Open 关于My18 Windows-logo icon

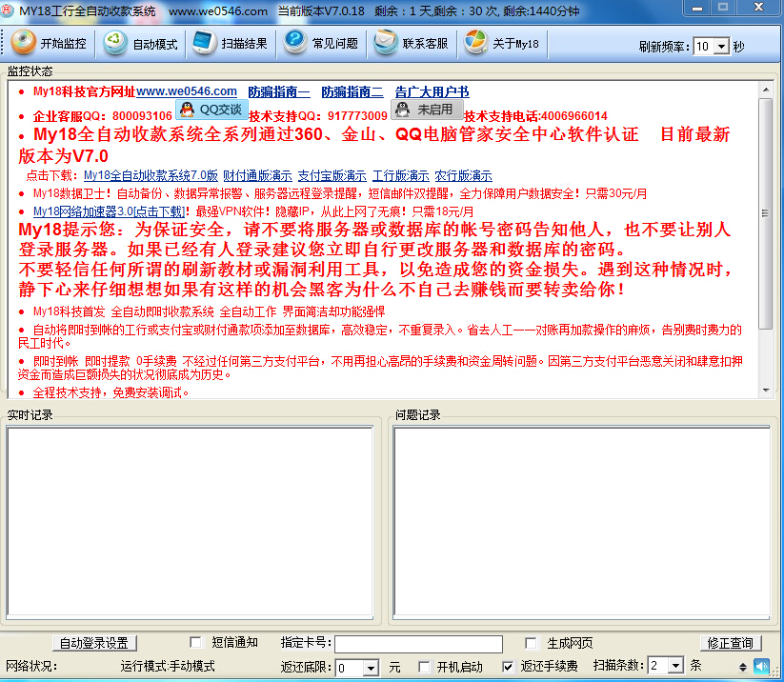(x=475, y=42)
